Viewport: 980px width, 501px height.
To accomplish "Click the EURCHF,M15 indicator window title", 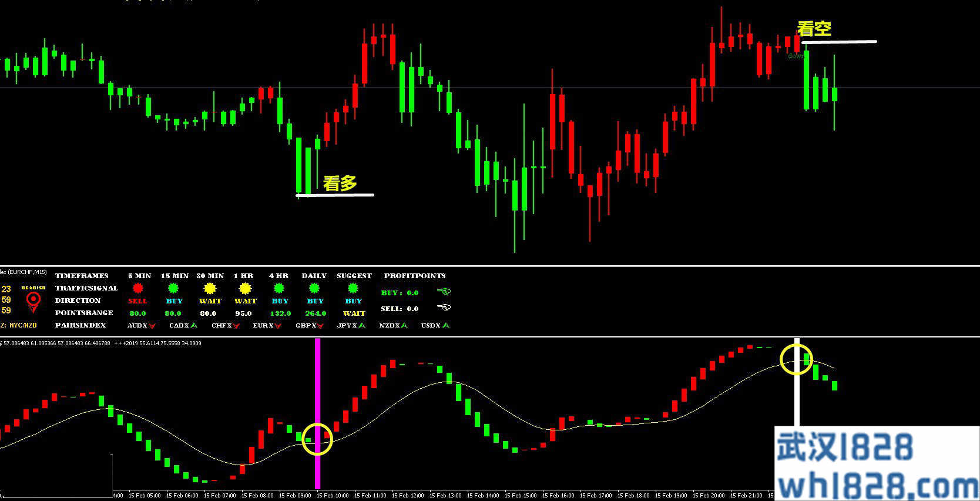I will [24, 272].
